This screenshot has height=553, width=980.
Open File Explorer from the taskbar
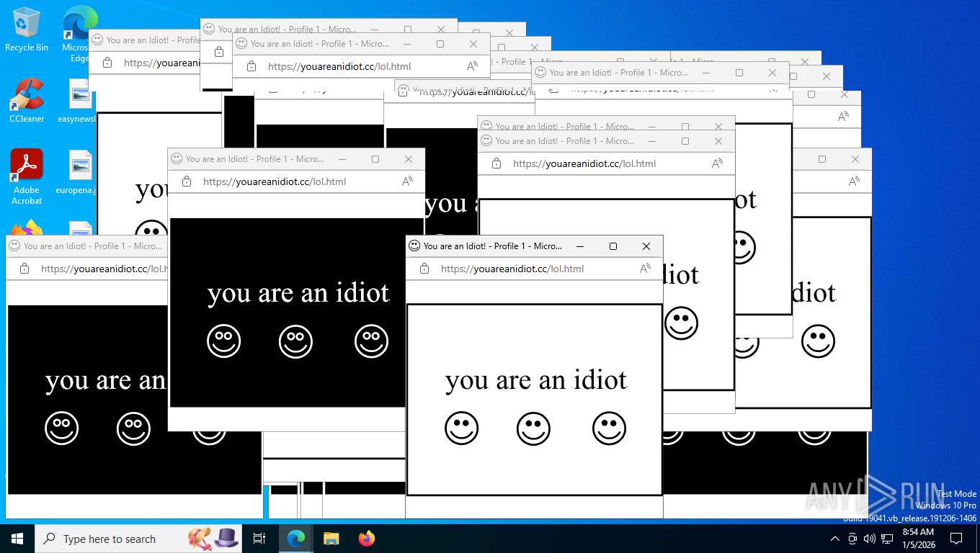(331, 539)
